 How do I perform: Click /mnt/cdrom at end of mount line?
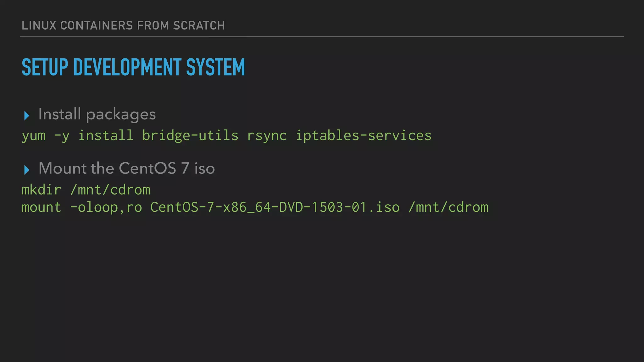[x=448, y=207]
